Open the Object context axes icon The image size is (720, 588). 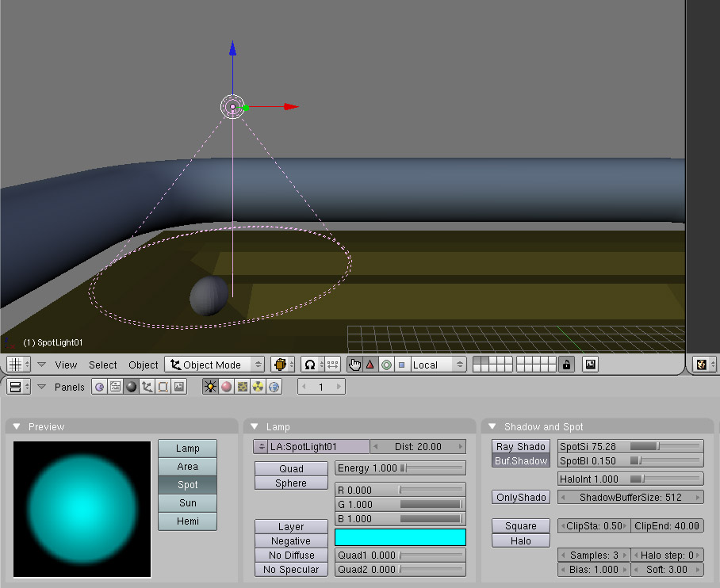tap(147, 387)
